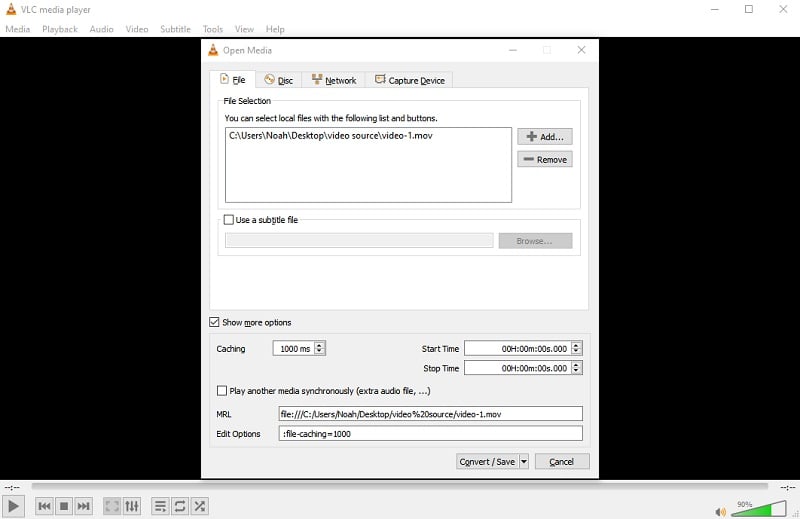The width and height of the screenshot is (800, 519).
Task: Select video-1.mov path in file list
Action: 331,136
